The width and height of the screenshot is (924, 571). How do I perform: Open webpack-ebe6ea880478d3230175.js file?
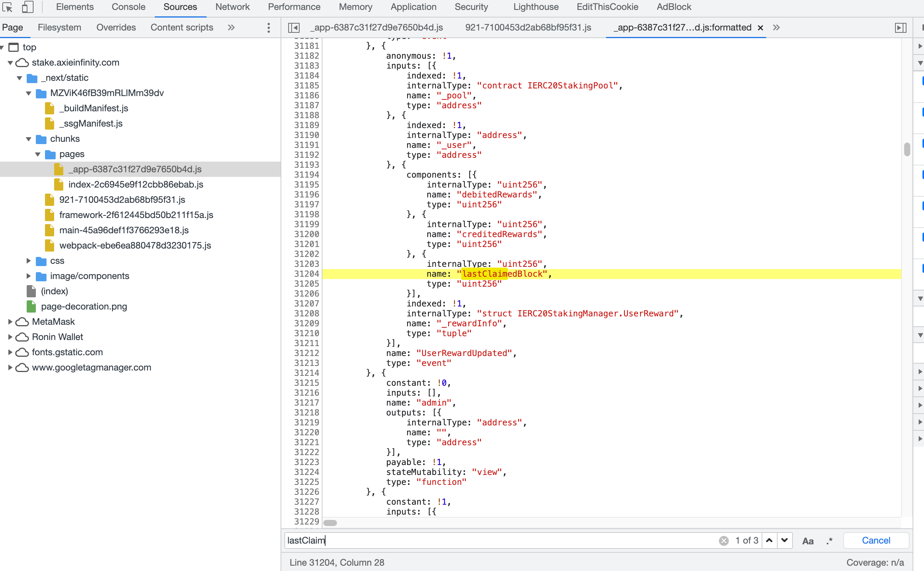coord(135,245)
